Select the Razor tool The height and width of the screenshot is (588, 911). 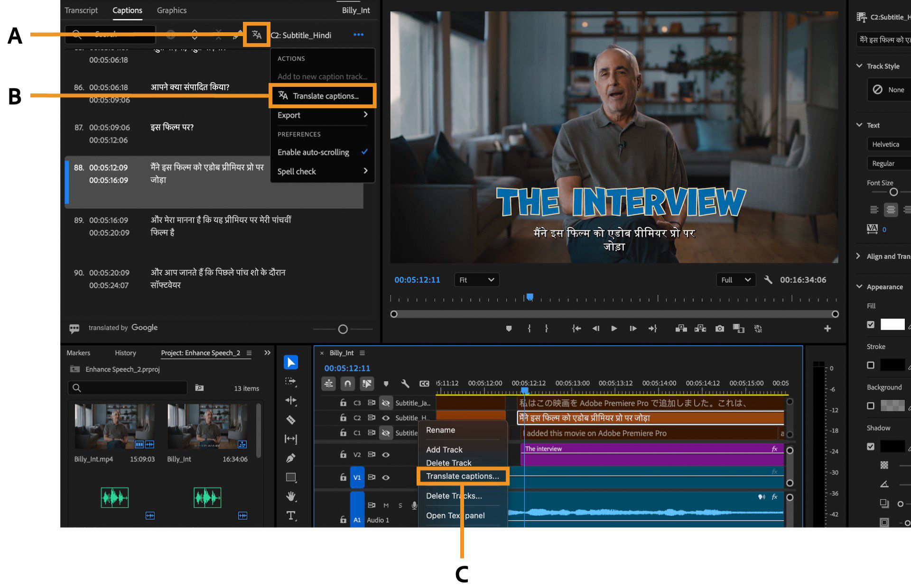click(x=291, y=420)
